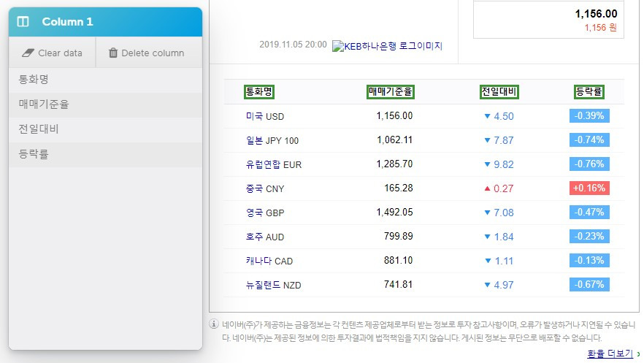
Task: Click the 4.97 daily change value
Action: (504, 285)
